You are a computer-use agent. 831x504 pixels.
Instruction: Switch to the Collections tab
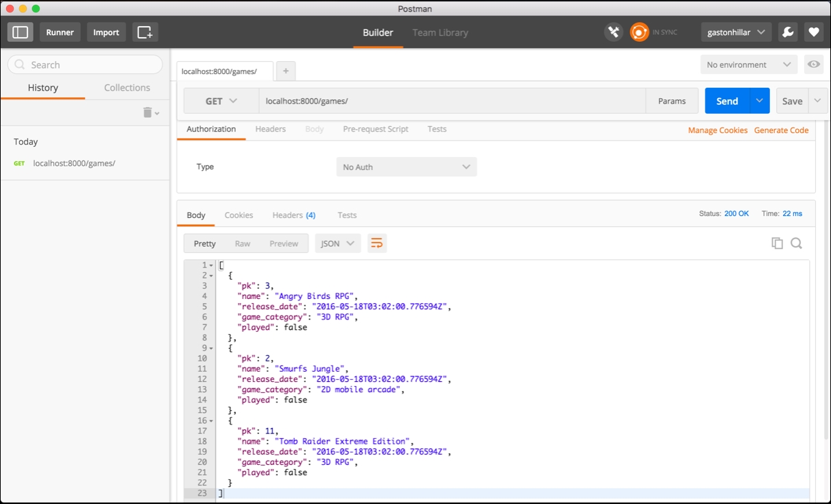point(127,87)
